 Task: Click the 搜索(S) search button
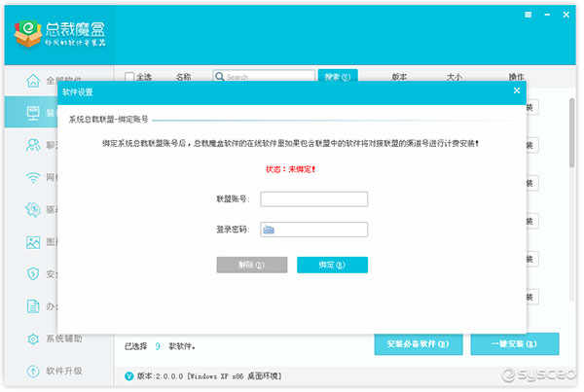(x=338, y=76)
